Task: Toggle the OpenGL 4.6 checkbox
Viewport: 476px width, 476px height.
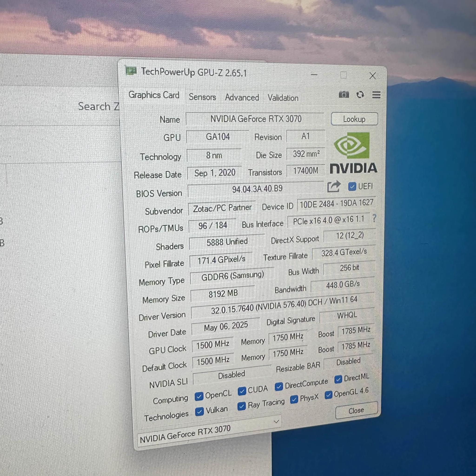Action: click(x=328, y=395)
